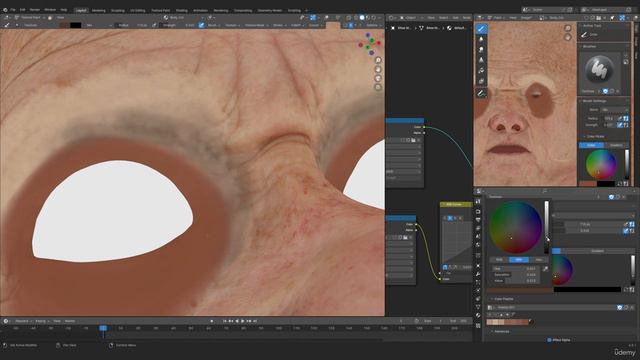This screenshot has height=360, width=640.
Task: Open the Material properties tab
Action: [478, 316]
